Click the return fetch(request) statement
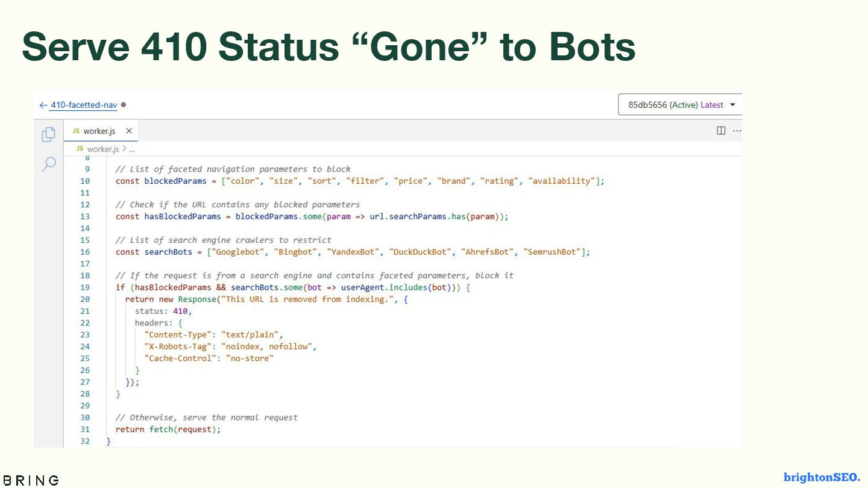Viewport: 868px width, 488px height. pos(168,429)
